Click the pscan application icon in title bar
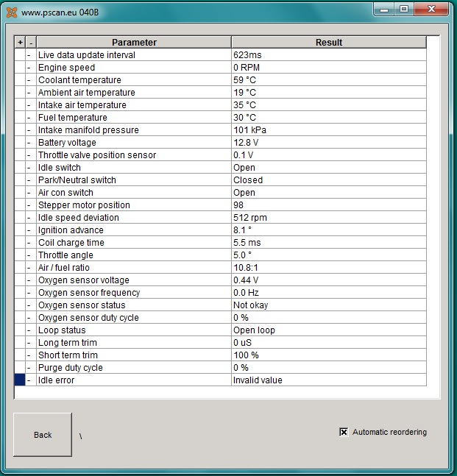This screenshot has width=457, height=476. click(x=12, y=13)
